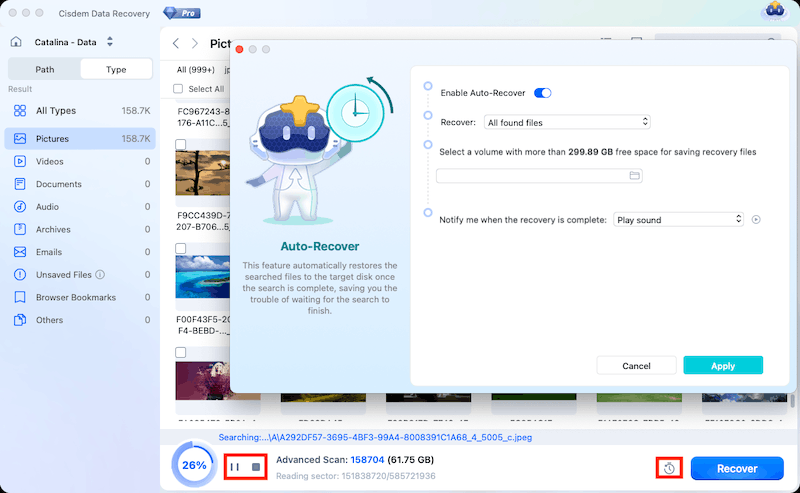Click the mascot avatar icon top right
The height and width of the screenshot is (493, 800).
(x=774, y=11)
